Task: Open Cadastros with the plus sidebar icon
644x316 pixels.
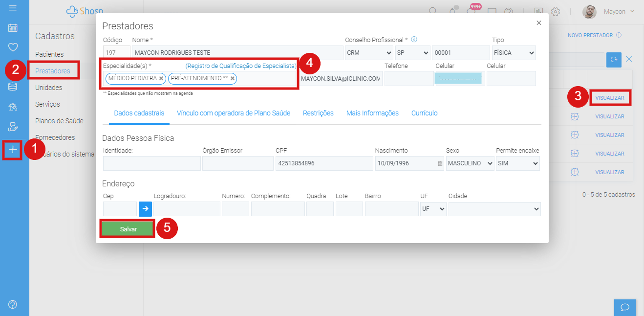Action: click(x=13, y=150)
